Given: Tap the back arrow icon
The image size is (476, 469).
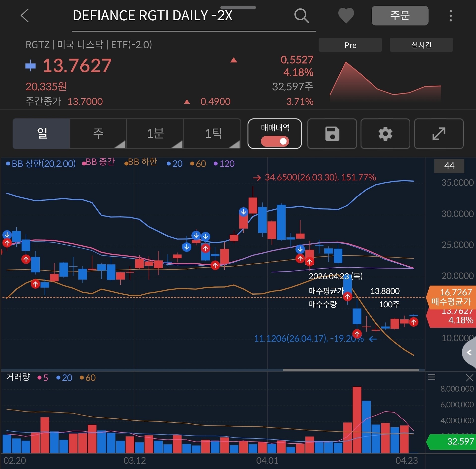Looking at the screenshot, I should click(x=25, y=16).
